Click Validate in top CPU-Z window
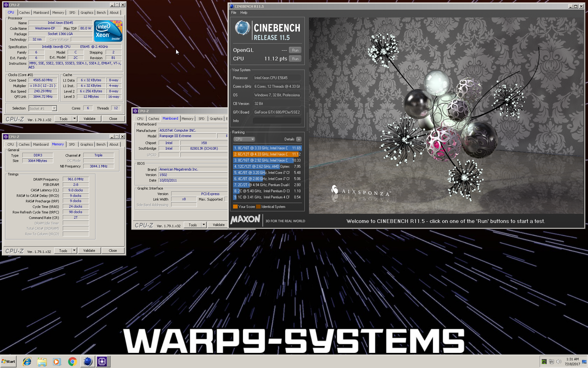Image resolution: width=588 pixels, height=368 pixels. point(89,119)
